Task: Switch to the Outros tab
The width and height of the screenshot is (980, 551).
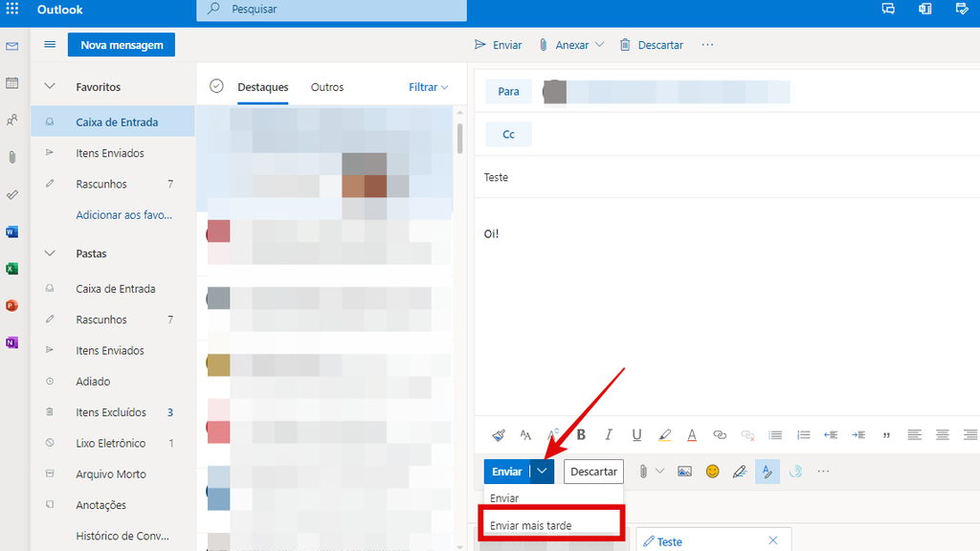Action: [326, 87]
